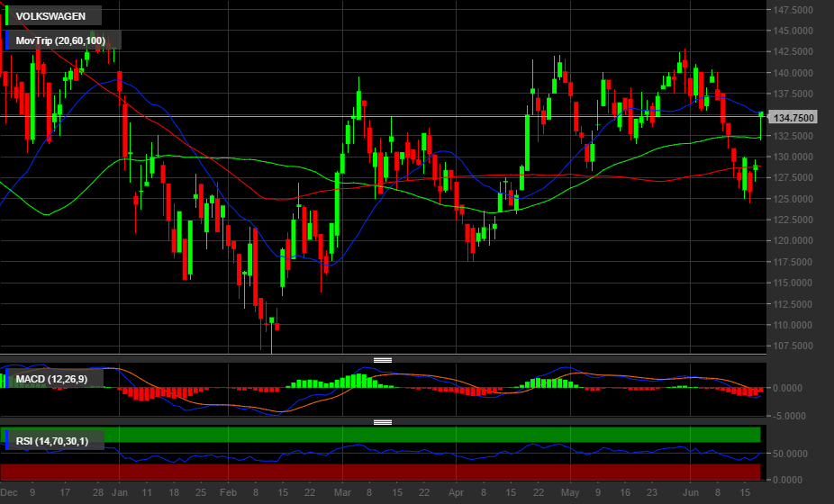The image size is (834, 504).
Task: Click the 122.5000 price axis label
Action: coord(793,220)
